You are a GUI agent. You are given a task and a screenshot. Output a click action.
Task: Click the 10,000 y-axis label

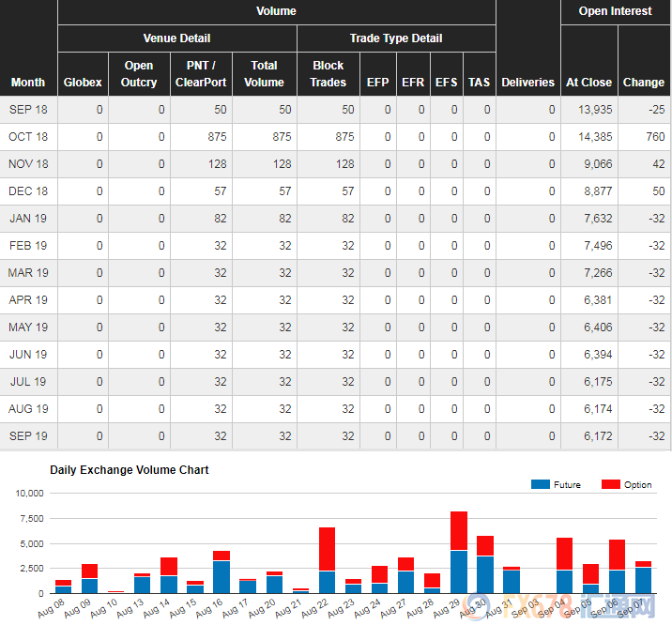29,493
